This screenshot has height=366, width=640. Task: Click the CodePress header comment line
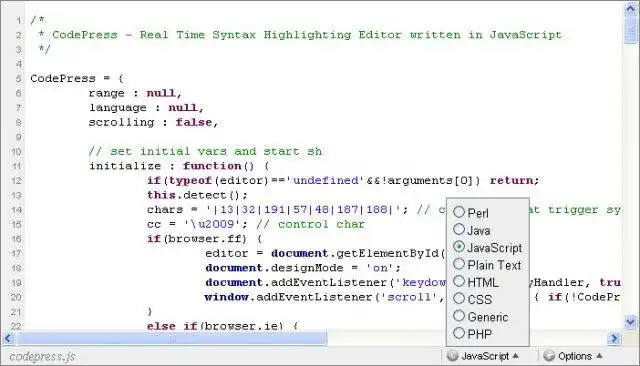300,35
